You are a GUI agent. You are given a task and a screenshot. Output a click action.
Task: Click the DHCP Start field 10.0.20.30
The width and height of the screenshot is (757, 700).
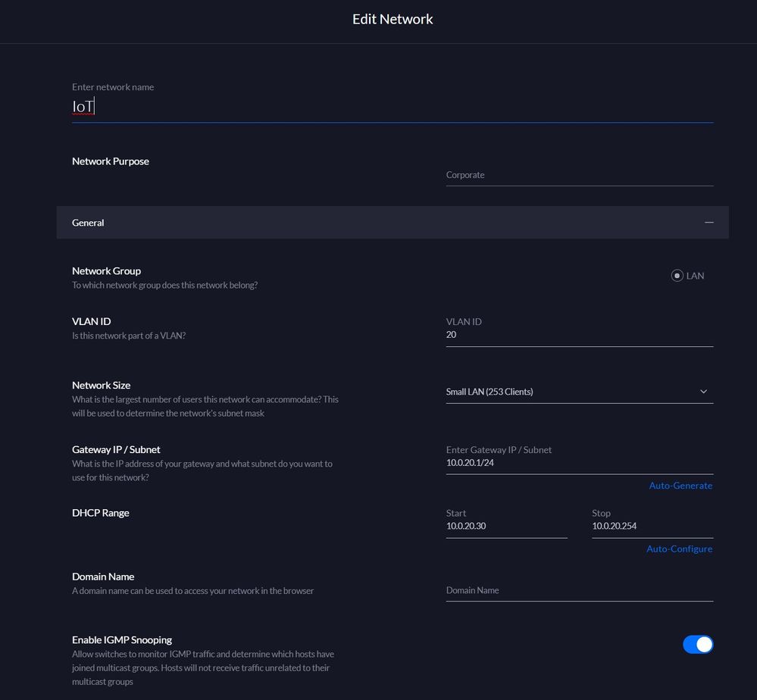point(506,526)
